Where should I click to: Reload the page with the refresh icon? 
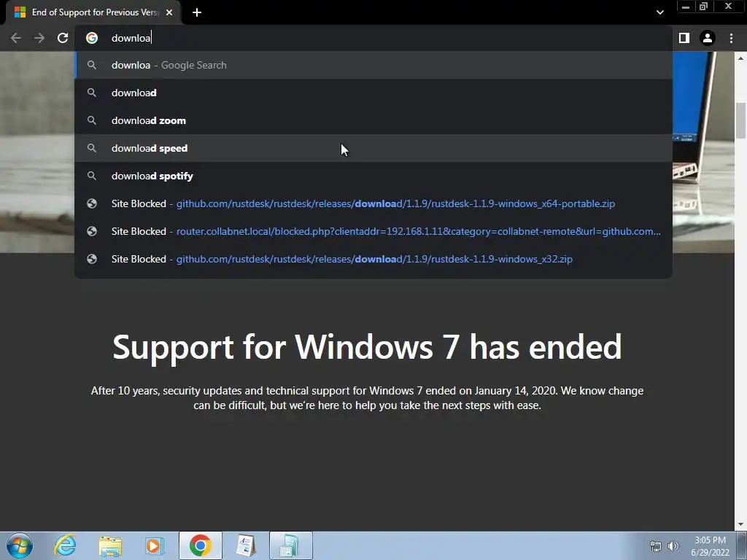click(x=63, y=38)
